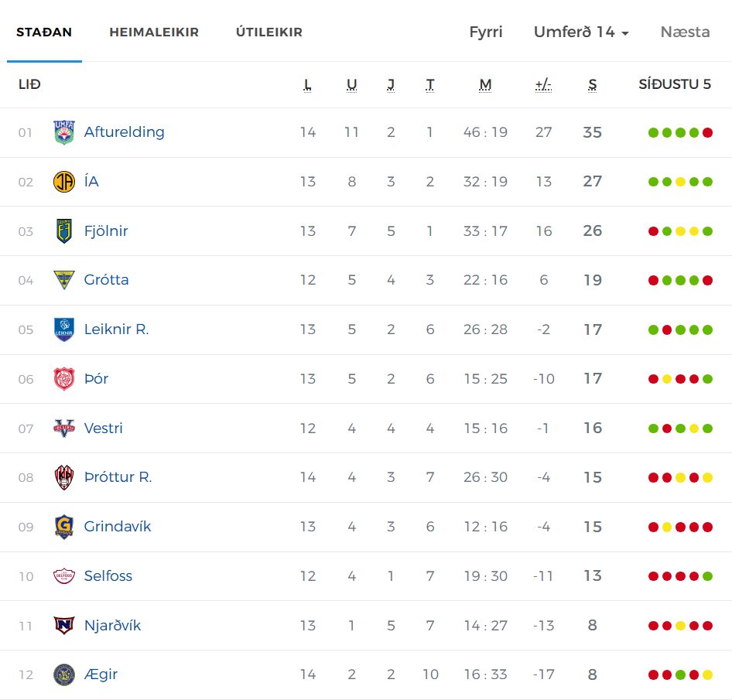This screenshot has height=700, width=732.
Task: Click the S points column header
Action: click(593, 85)
